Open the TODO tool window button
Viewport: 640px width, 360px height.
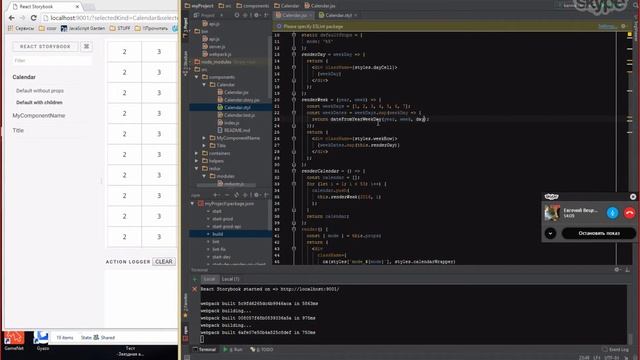pyautogui.click(x=262, y=349)
